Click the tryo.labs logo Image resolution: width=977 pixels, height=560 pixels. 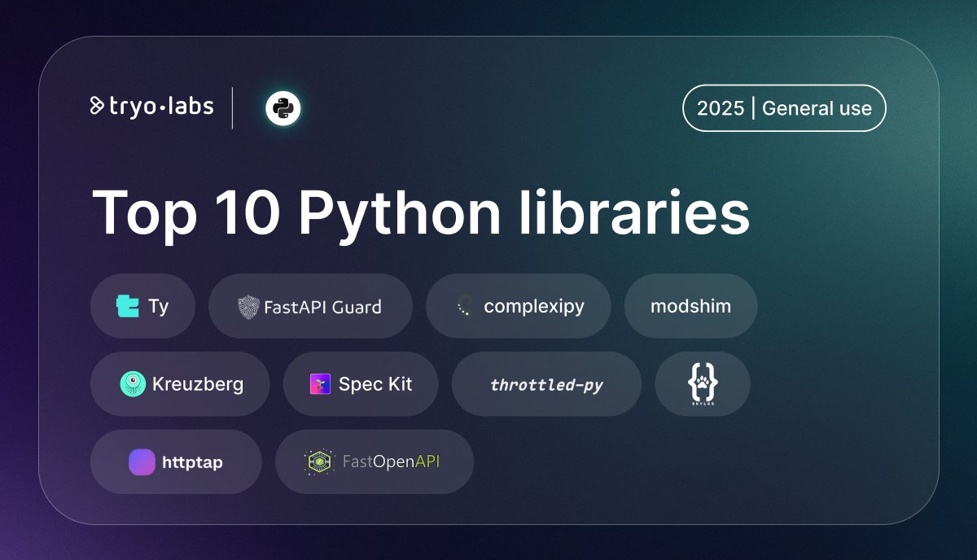pyautogui.click(x=151, y=106)
